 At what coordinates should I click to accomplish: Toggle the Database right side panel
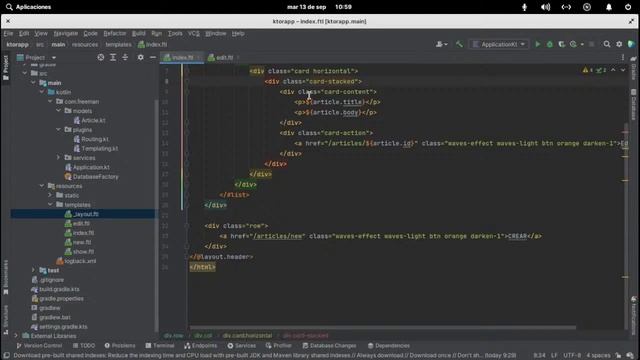633,104
